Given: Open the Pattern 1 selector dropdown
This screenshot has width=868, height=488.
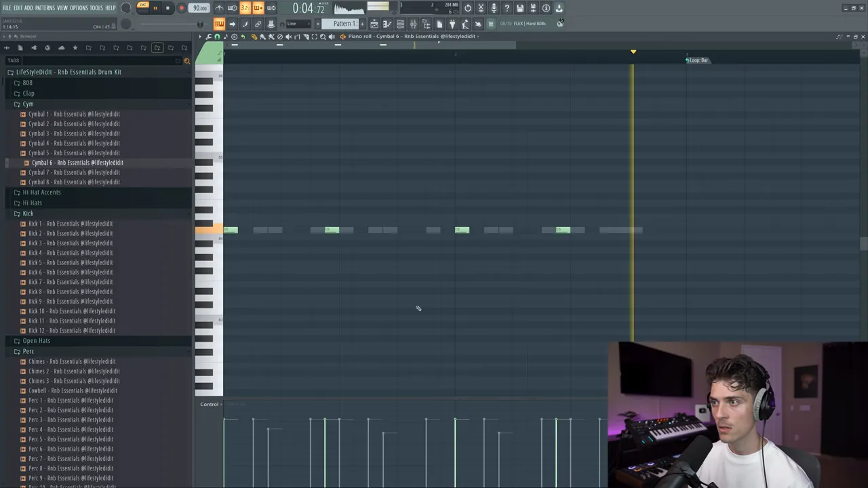Looking at the screenshot, I should point(344,24).
